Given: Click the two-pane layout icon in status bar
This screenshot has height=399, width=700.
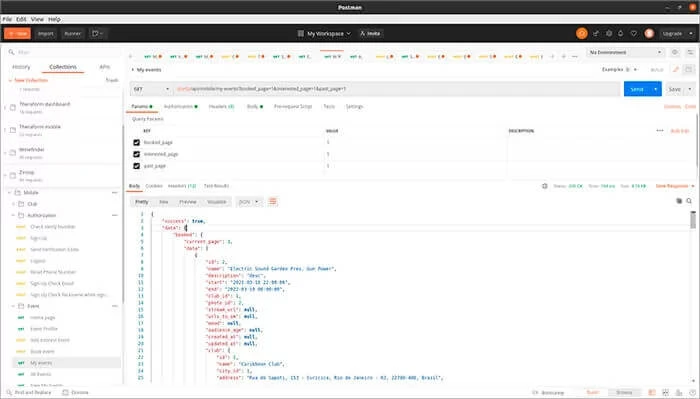Looking at the screenshot, I should coord(652,392).
